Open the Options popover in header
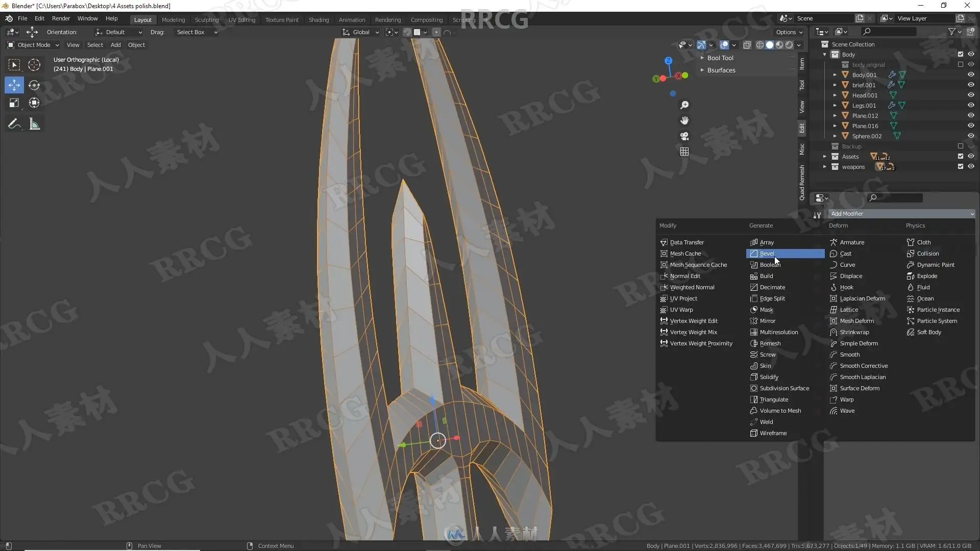 click(789, 32)
